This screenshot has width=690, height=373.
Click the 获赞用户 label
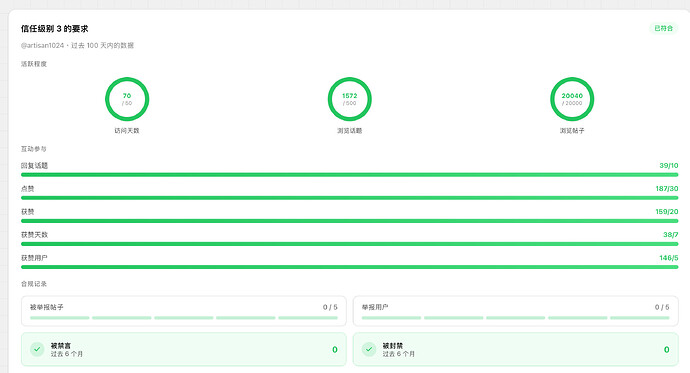pos(34,258)
